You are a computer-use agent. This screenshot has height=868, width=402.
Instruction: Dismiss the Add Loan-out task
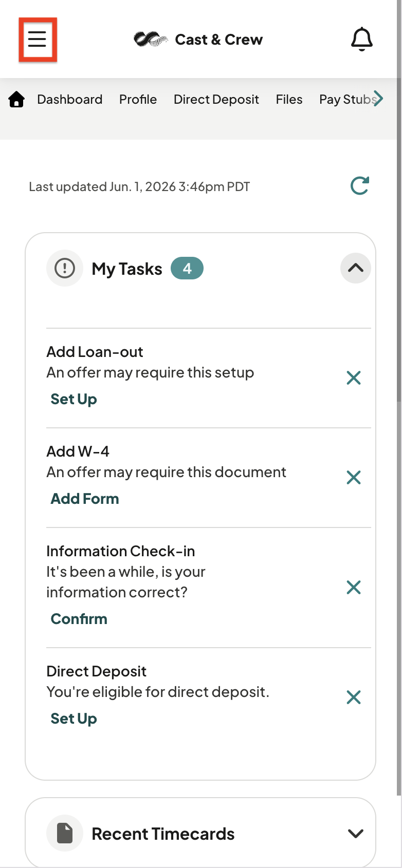click(x=354, y=378)
